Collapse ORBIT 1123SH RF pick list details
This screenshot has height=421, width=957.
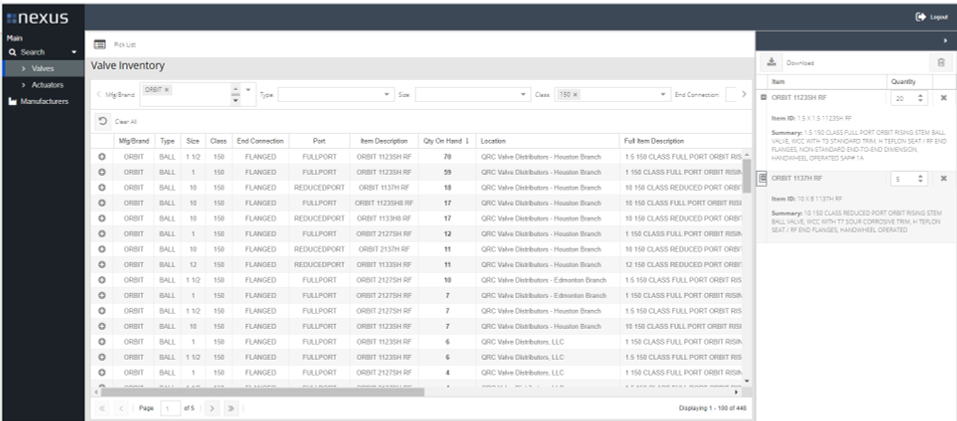(763, 97)
